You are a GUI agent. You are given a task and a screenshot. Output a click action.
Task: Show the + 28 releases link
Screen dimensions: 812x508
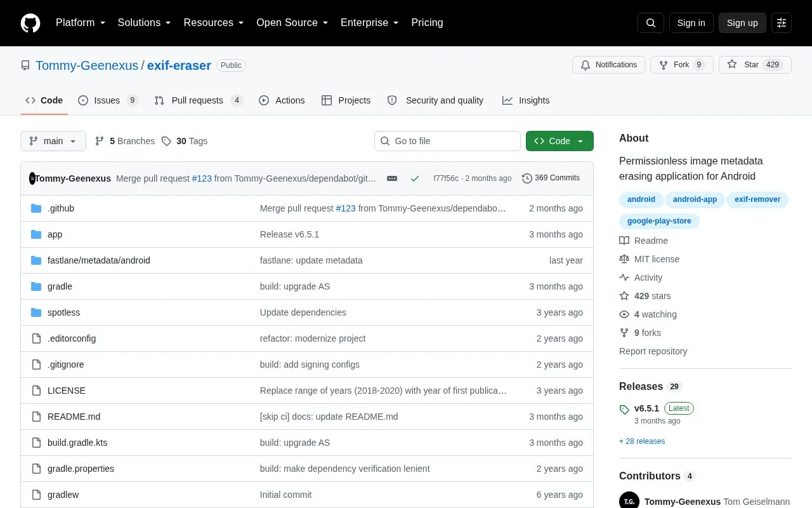click(x=642, y=441)
